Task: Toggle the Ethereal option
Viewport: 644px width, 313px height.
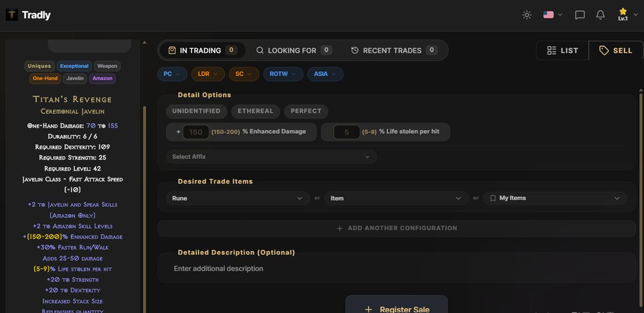Action: point(256,111)
